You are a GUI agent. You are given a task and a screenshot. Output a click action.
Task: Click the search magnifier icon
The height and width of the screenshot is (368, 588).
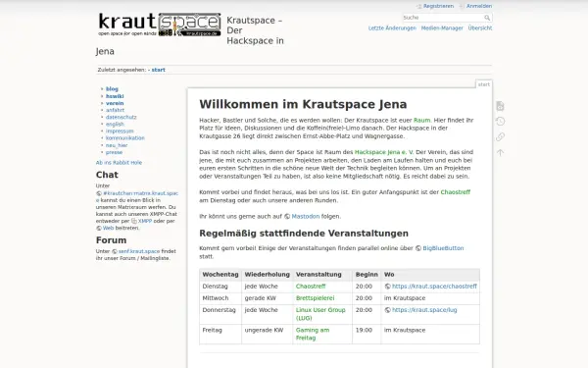487,18
